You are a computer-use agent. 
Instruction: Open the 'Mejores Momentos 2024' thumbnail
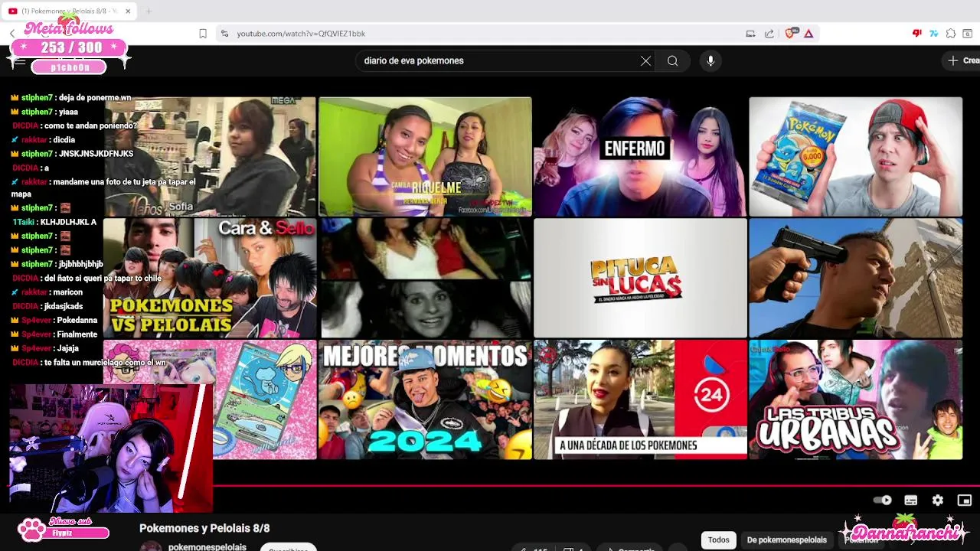coord(425,400)
